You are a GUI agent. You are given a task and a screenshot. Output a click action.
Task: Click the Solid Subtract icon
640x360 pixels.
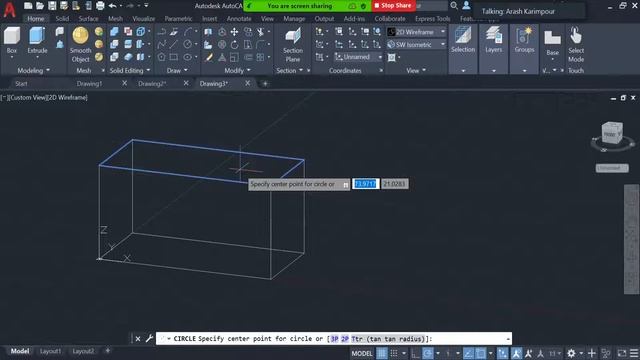coord(115,44)
